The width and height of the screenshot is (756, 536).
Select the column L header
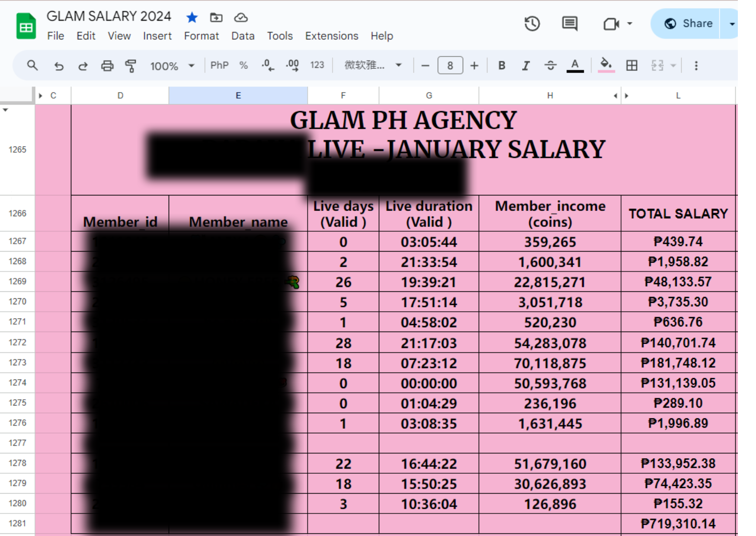(678, 96)
